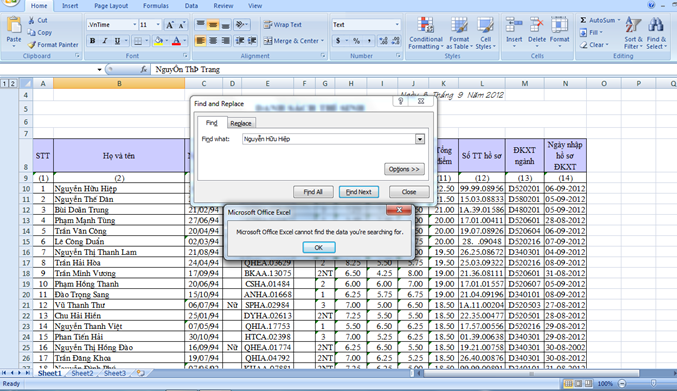Click the Grow Font icon
Image resolution: width=677 pixels, height=391 pixels.
pyautogui.click(x=170, y=25)
